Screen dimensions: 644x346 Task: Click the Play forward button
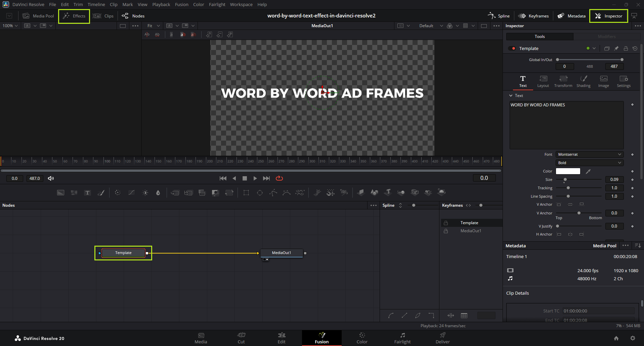(x=255, y=179)
